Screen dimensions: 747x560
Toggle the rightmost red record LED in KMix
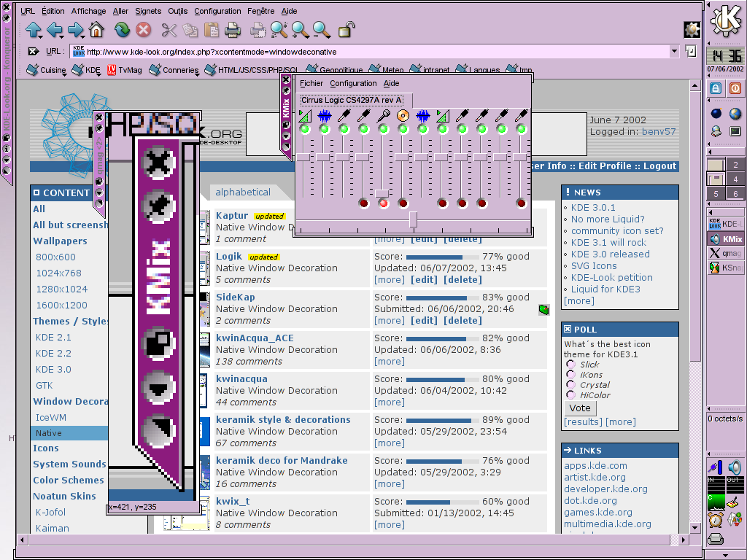coord(521,204)
